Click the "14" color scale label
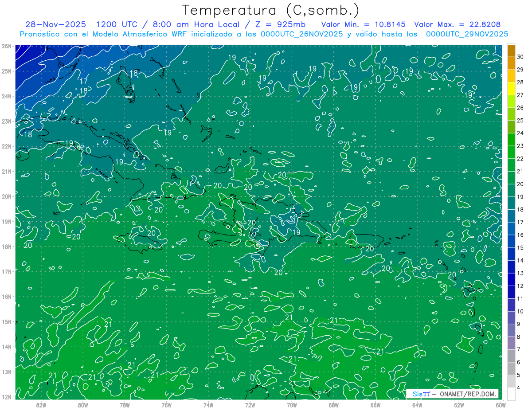Viewport: 532px width, 411px height. point(520,260)
